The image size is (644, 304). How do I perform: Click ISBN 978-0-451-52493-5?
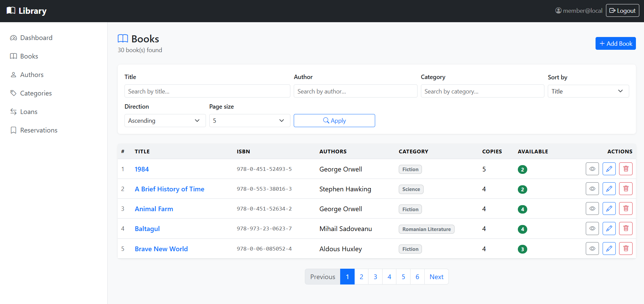tap(264, 169)
